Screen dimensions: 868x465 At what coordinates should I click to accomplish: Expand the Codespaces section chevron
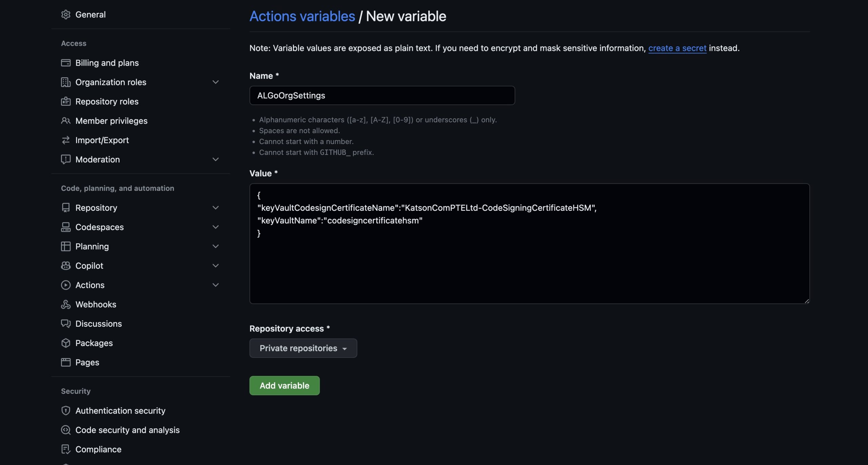(x=215, y=227)
